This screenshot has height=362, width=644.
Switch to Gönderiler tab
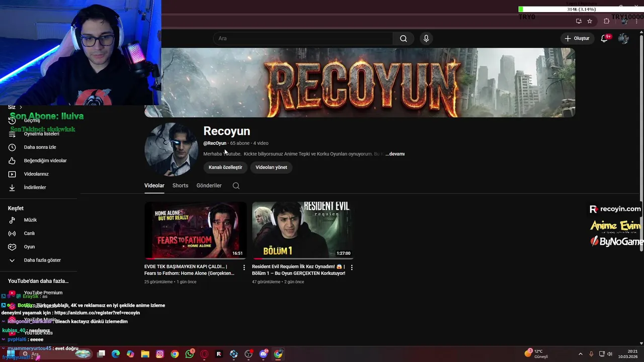coord(209,186)
